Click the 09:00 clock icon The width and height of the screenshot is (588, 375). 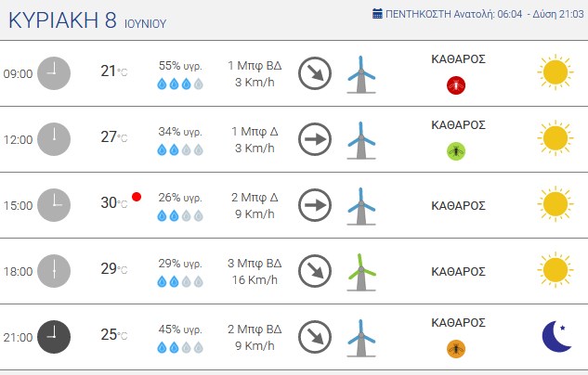54,73
